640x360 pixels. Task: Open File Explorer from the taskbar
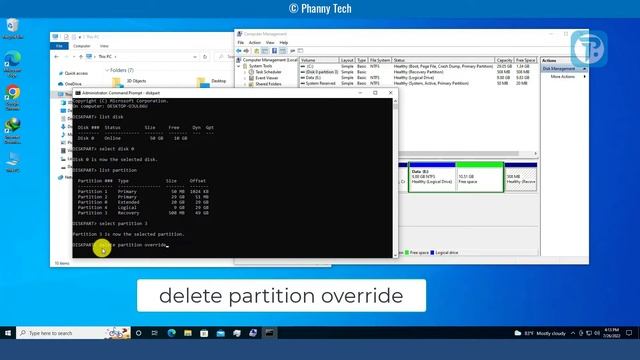point(188,333)
